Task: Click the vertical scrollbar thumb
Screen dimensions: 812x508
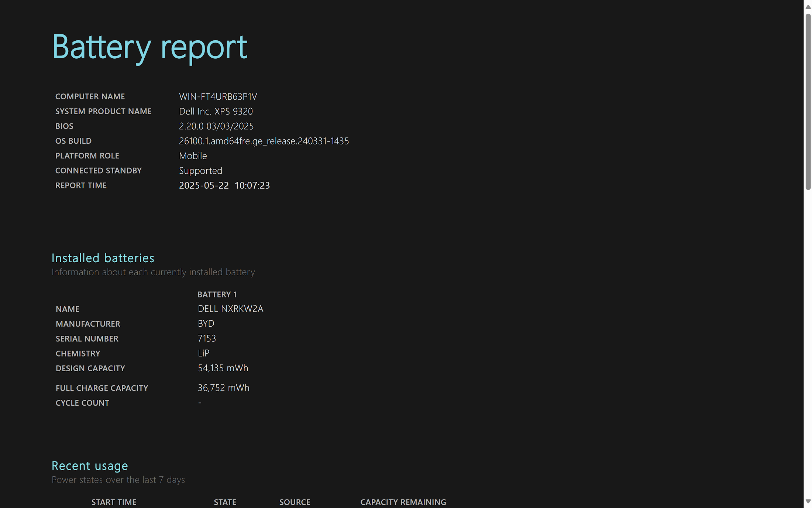Action: tap(808, 102)
